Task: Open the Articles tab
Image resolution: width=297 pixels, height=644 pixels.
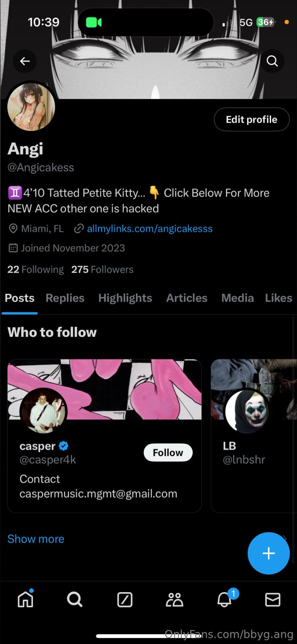Action: pos(187,298)
